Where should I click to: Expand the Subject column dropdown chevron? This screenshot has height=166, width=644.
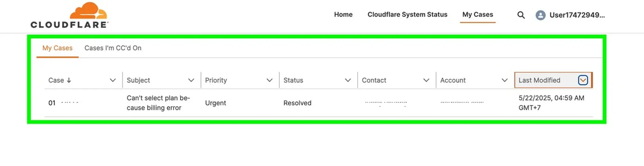click(191, 80)
